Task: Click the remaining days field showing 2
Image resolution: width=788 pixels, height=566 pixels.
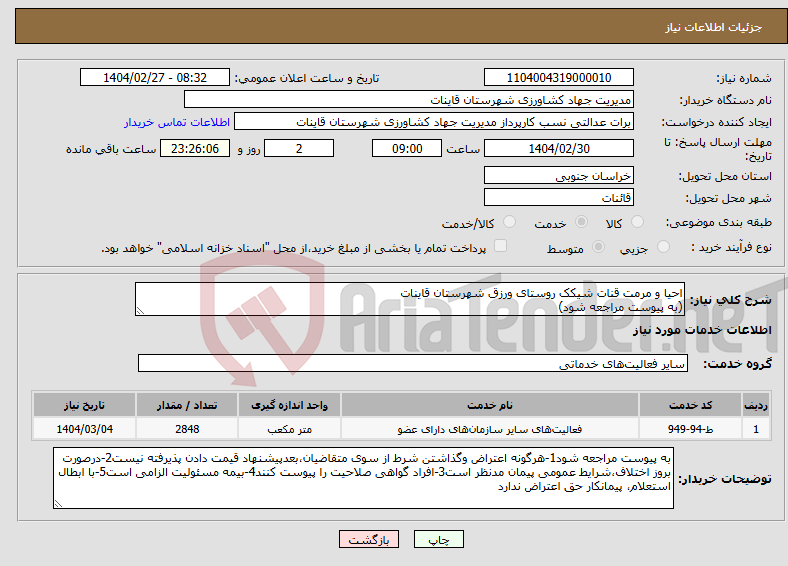Action: (299, 148)
